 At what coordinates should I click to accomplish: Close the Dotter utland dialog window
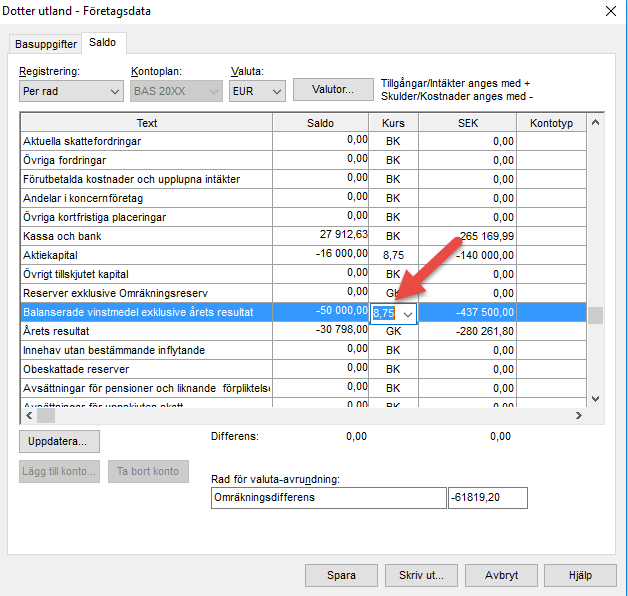(610, 11)
